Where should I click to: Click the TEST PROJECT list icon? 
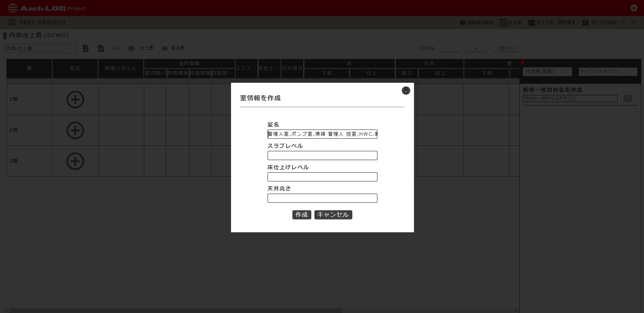12,22
